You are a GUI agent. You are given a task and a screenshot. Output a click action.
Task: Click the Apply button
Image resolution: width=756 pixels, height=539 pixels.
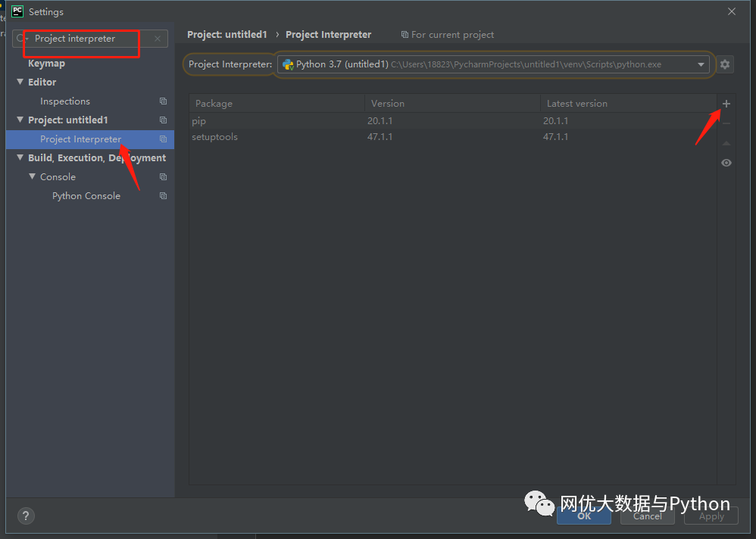coord(711,516)
